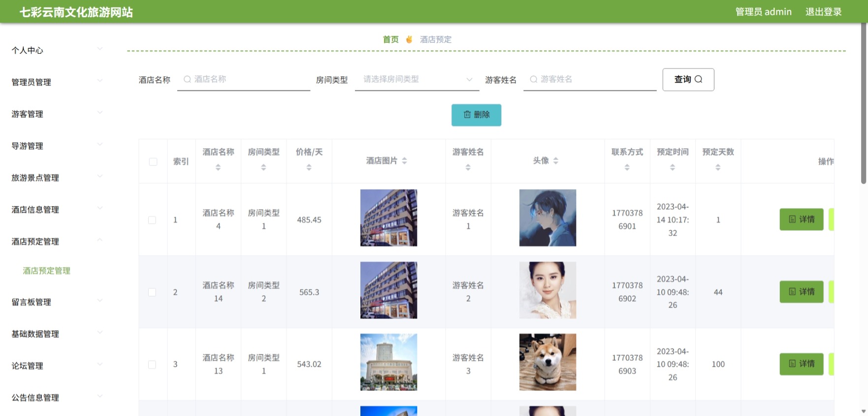868x416 pixels.
Task: Click sort icon in 价格/天 column header
Action: pos(309,168)
